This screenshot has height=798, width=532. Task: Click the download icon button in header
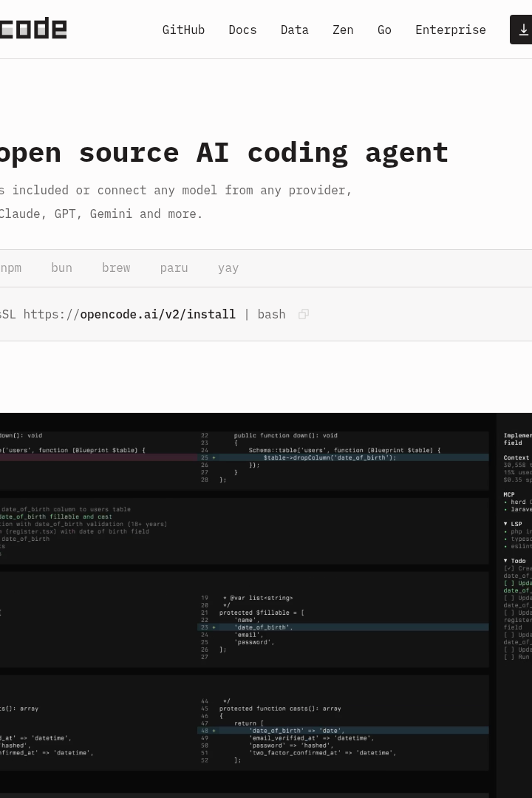point(522,30)
